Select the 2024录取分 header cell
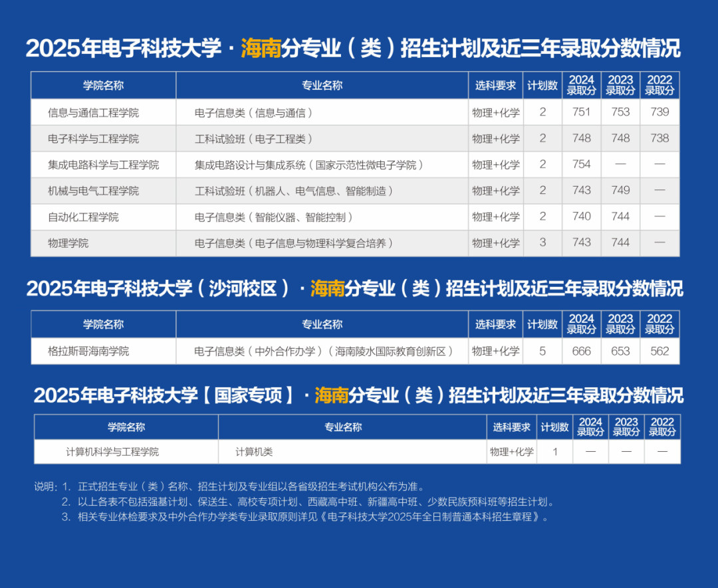Image resolution: width=718 pixels, height=588 pixels. (582, 85)
